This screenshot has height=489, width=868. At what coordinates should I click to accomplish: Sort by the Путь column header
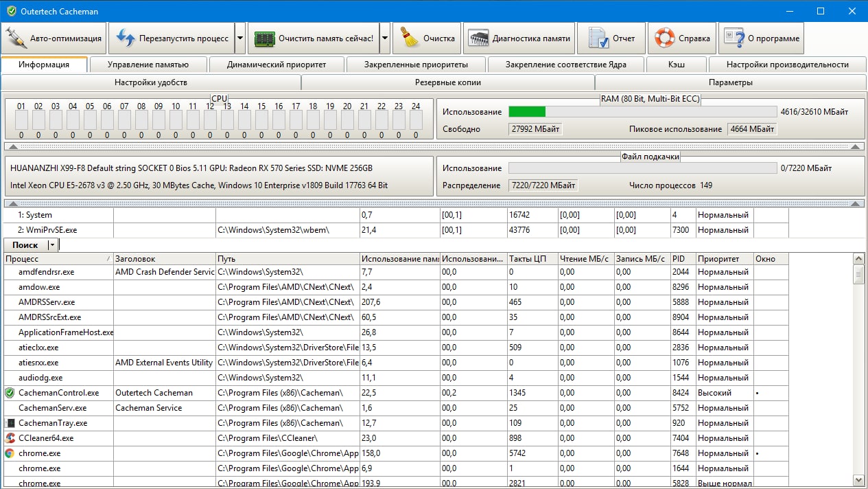coord(288,259)
